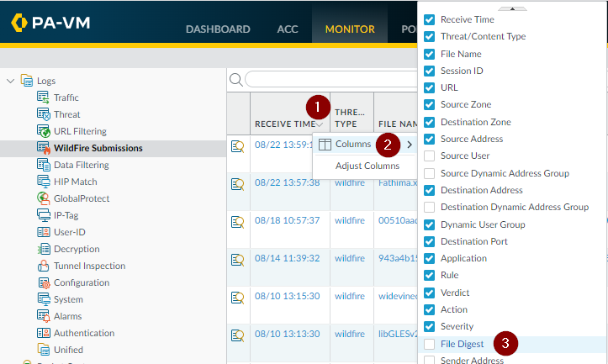
Task: Click the search magnifier icon in the filter bar
Action: pos(236,80)
